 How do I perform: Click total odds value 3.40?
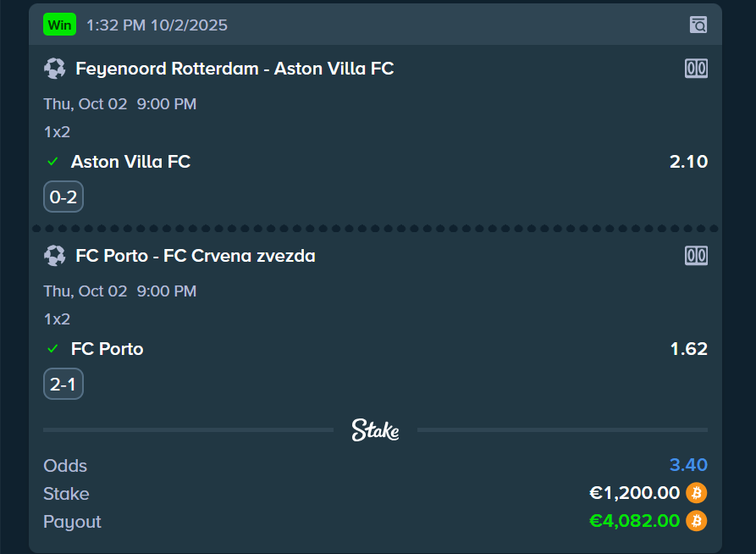pyautogui.click(x=688, y=465)
